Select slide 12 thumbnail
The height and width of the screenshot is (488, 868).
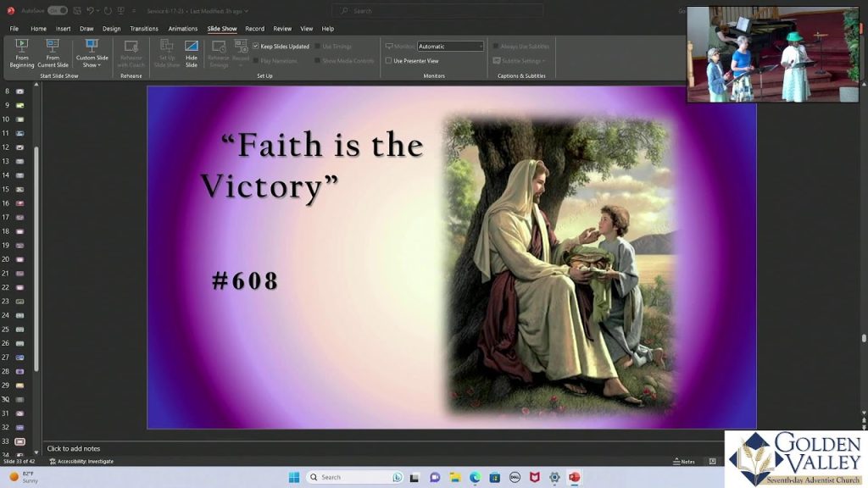(x=20, y=147)
